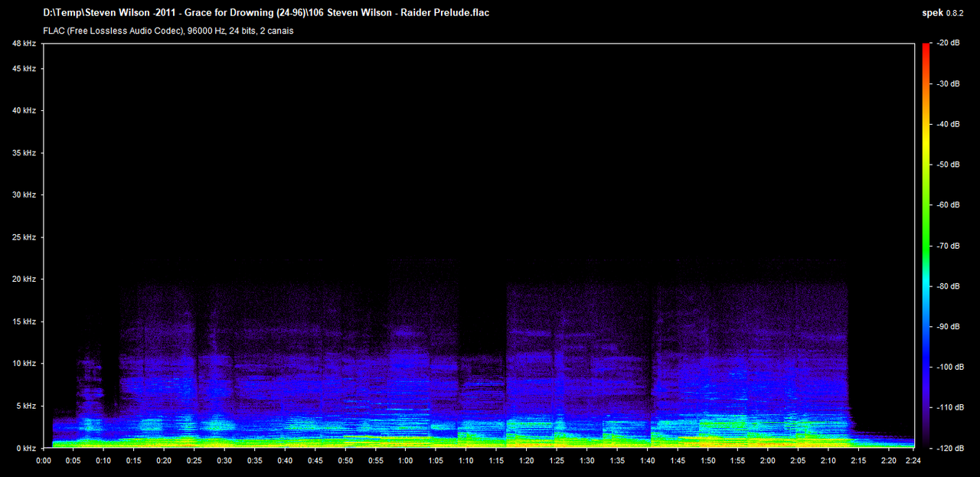Image resolution: width=980 pixels, height=477 pixels.
Task: Click the FLAC codec info line
Action: [x=168, y=31]
